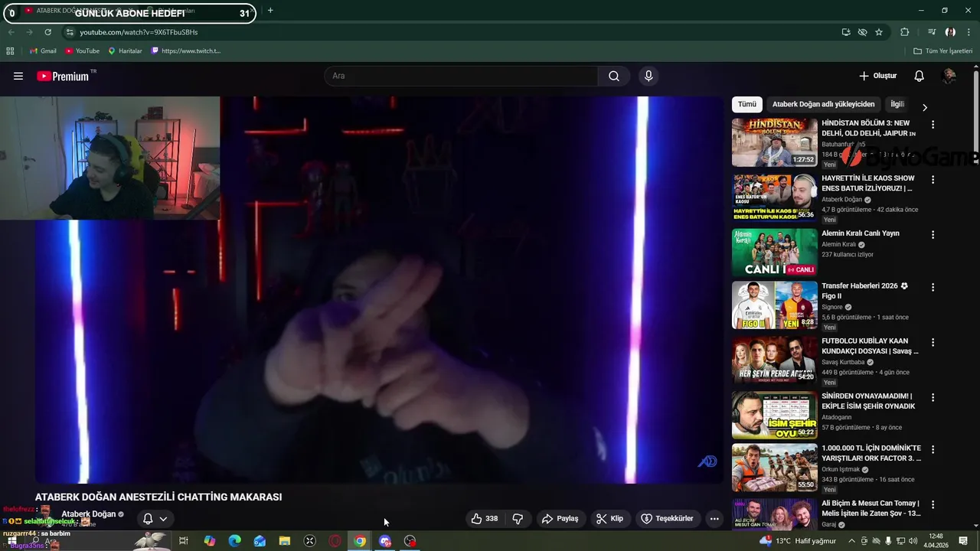Click the Oluştur create button
This screenshot has height=551, width=980.
[877, 76]
